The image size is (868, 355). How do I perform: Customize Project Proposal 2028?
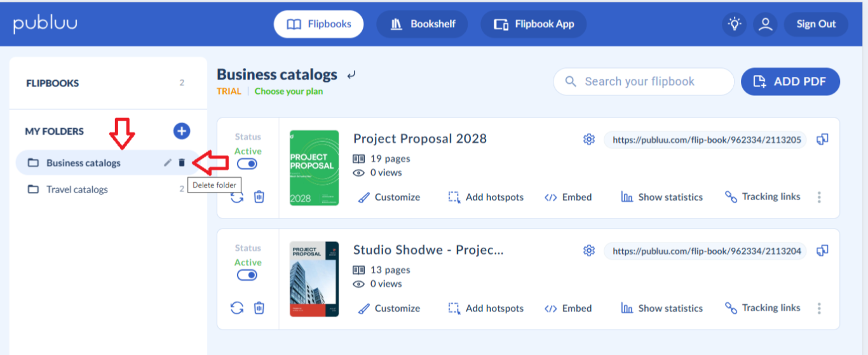(389, 197)
